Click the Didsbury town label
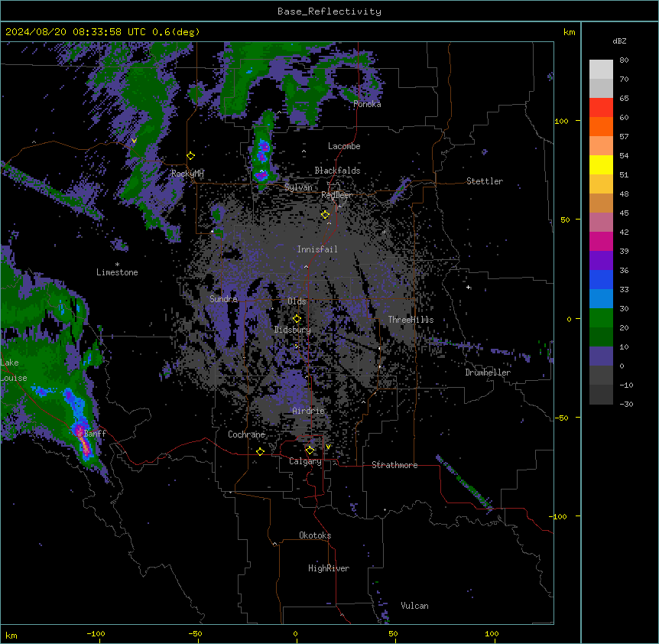Viewport: 659px width, 644px height. coord(293,330)
